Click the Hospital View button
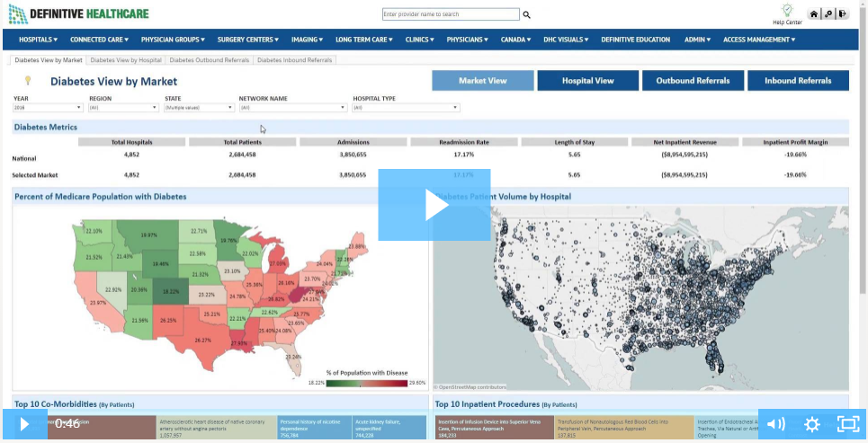The height and width of the screenshot is (443, 868). 588,81
